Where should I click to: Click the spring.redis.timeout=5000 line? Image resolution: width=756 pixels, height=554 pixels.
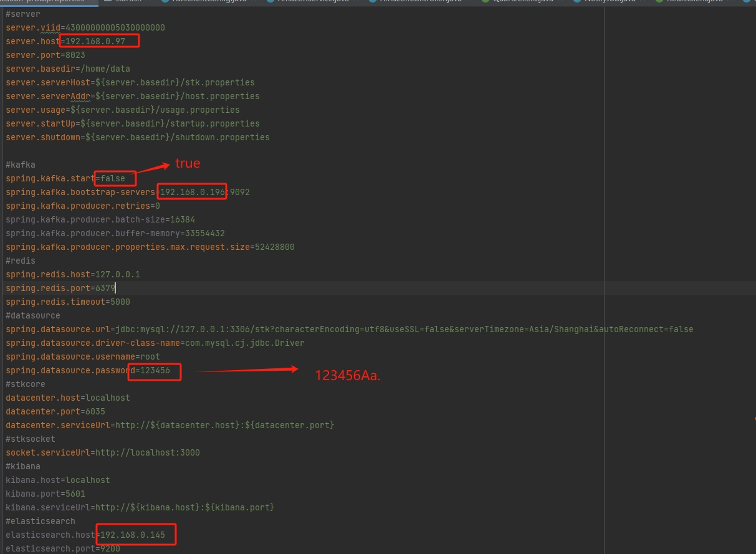(68, 302)
